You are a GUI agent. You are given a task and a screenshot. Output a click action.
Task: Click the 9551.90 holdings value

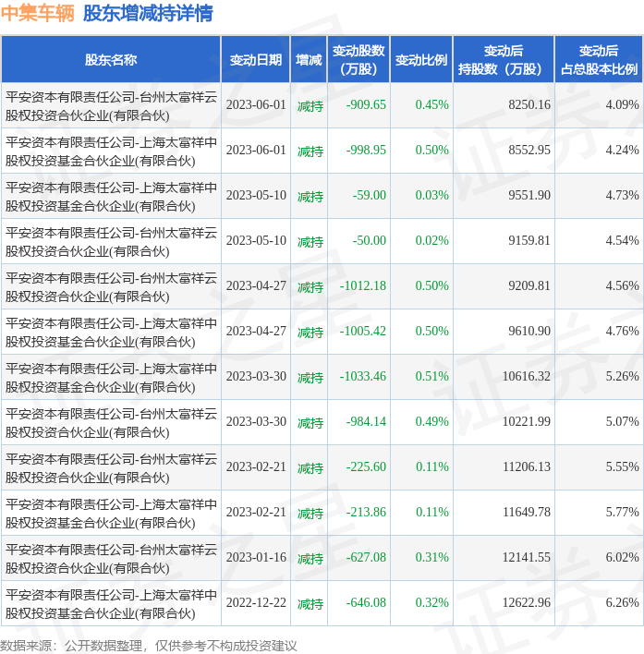(529, 195)
